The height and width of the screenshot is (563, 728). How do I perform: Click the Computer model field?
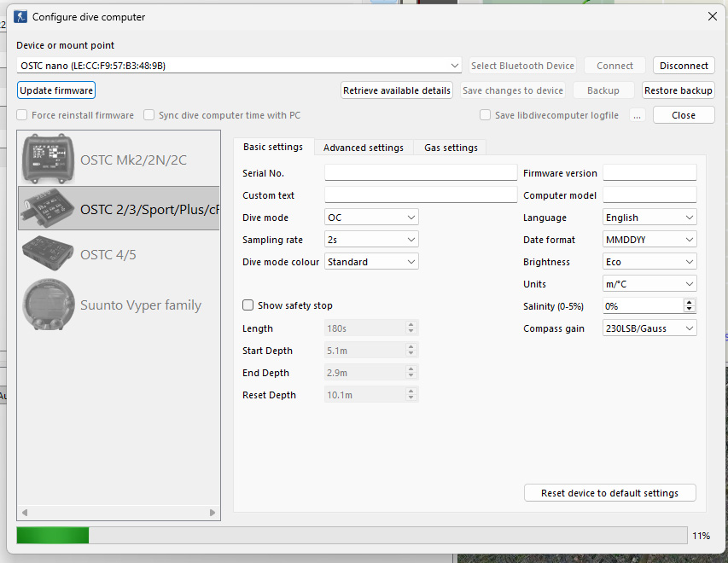click(649, 195)
